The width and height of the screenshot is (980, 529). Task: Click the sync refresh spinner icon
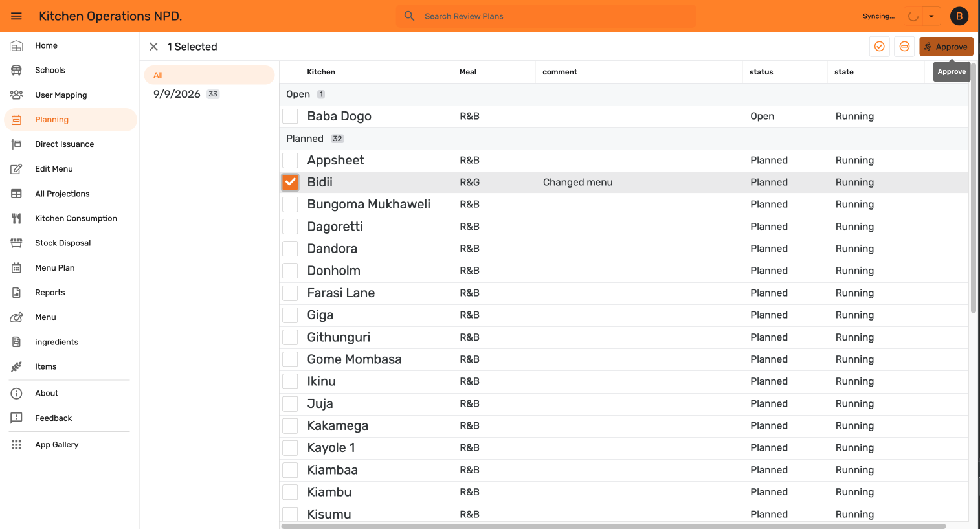click(913, 16)
